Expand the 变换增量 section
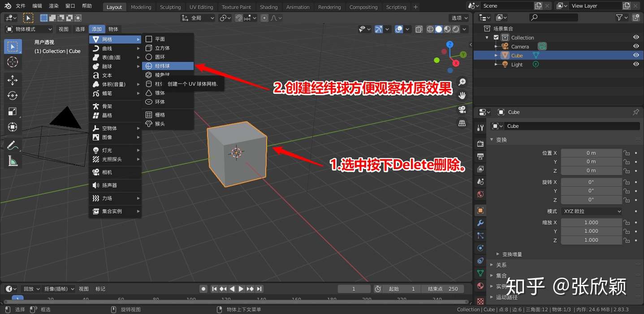 point(512,254)
